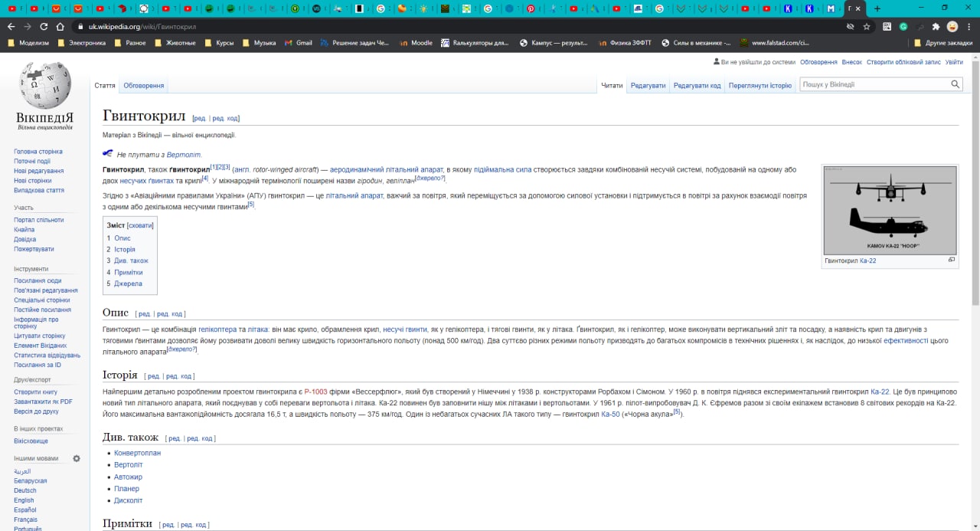Enlarge the Ka-22 image via the expand icon
The width and height of the screenshot is (980, 531).
pyautogui.click(x=952, y=260)
